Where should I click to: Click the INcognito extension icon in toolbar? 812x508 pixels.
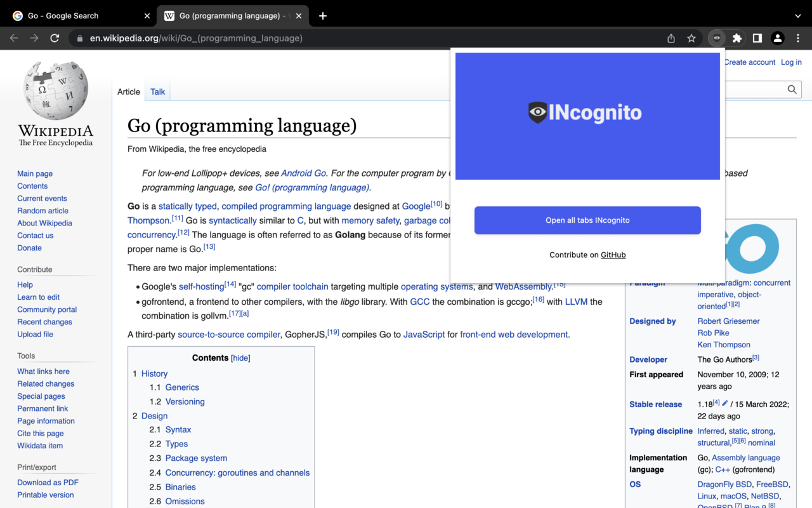pos(717,38)
